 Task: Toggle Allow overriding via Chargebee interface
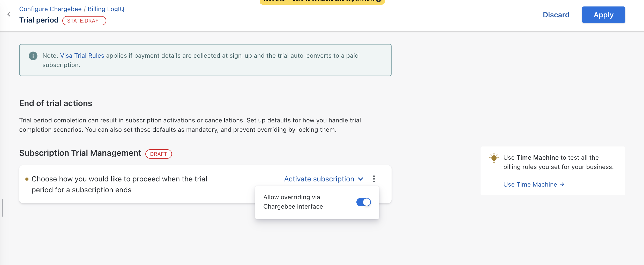(x=363, y=202)
